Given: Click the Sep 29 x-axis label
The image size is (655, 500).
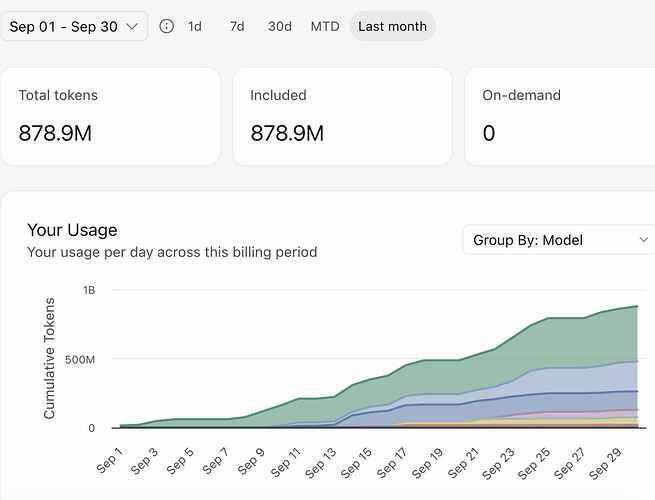Looking at the screenshot, I should 605,464.
